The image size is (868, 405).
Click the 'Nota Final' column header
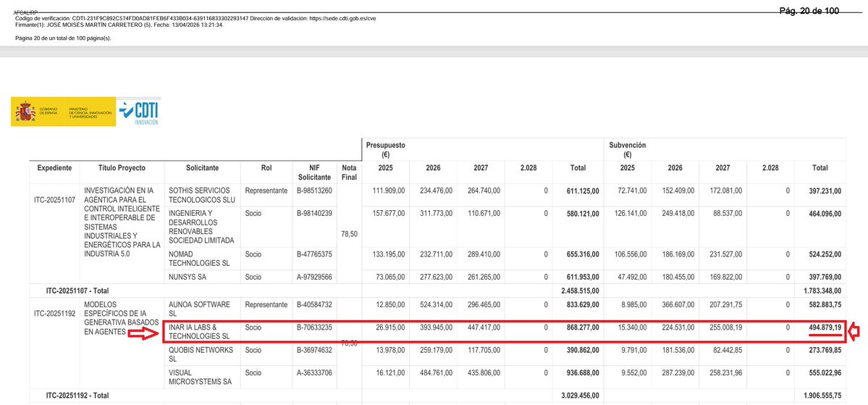point(350,172)
